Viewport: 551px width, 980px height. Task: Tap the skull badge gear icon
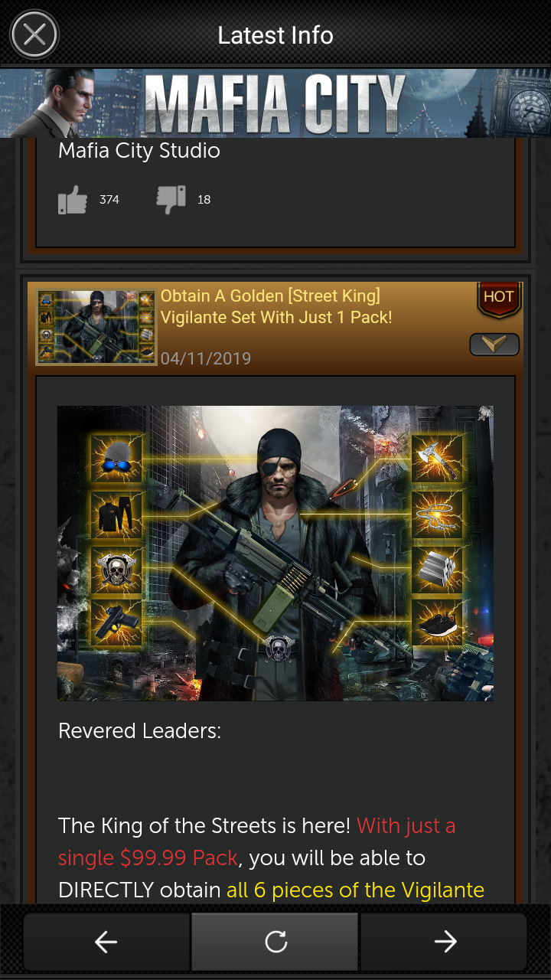point(116,570)
